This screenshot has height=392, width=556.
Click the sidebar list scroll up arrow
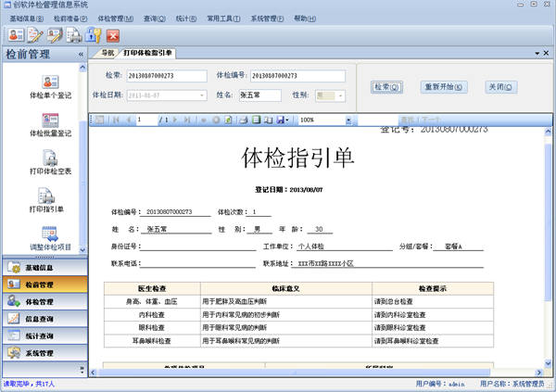(82, 68)
